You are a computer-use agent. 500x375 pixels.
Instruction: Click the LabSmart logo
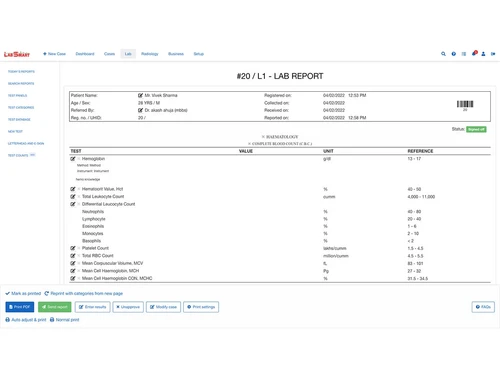17,54
